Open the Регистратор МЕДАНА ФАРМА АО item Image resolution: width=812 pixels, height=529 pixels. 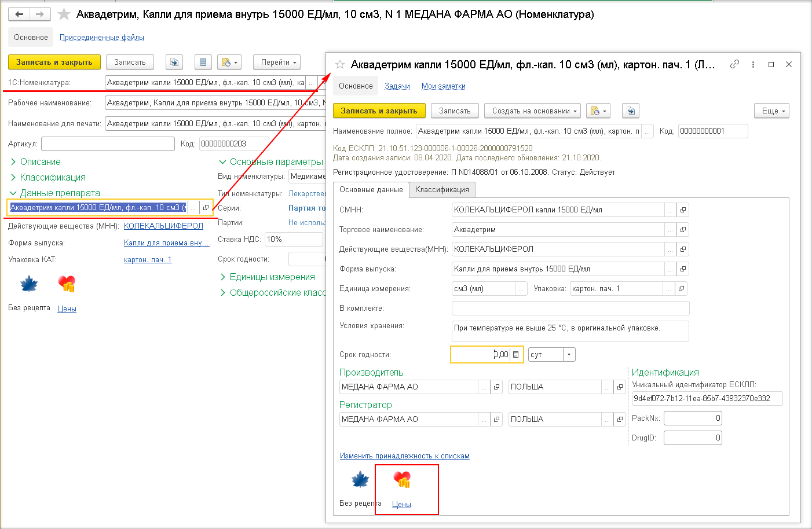(496, 420)
